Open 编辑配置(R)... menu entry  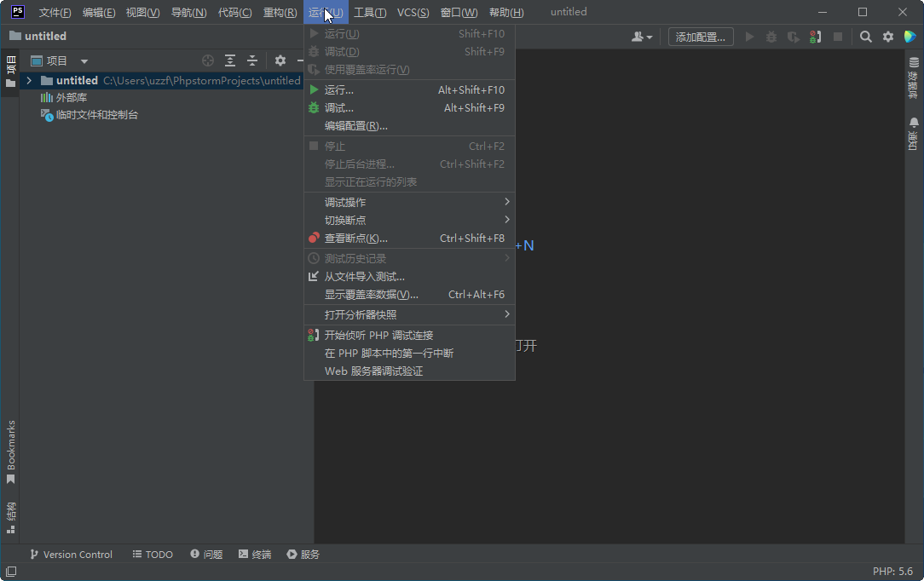pos(409,126)
